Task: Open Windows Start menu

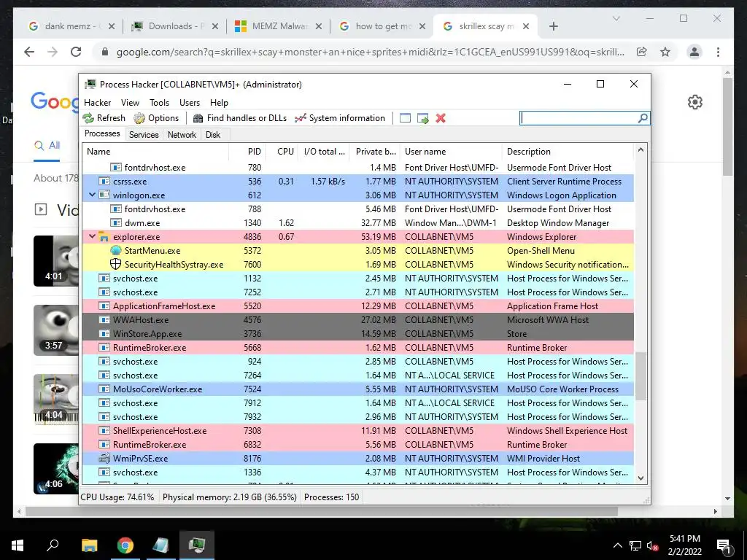Action: (x=18, y=545)
